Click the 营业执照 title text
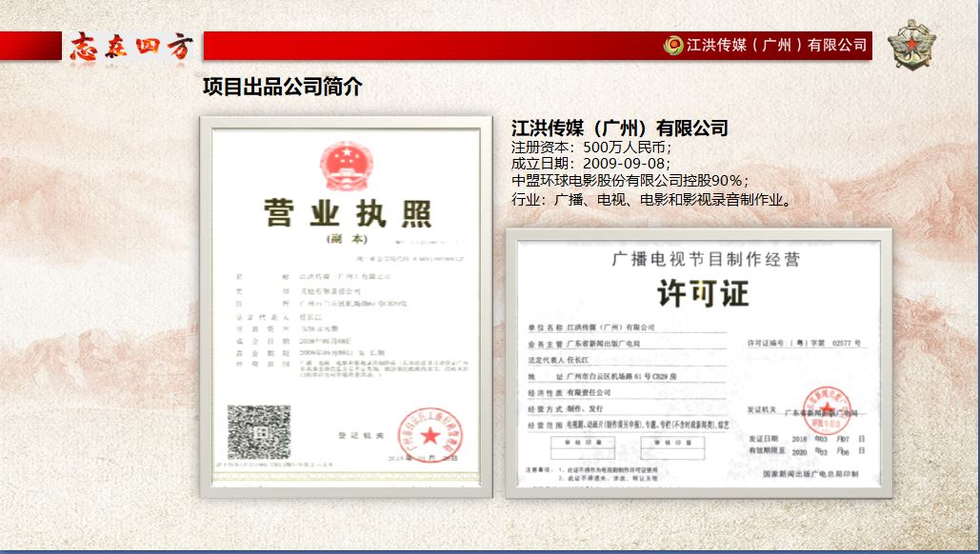This screenshot has height=554, width=980. click(349, 213)
